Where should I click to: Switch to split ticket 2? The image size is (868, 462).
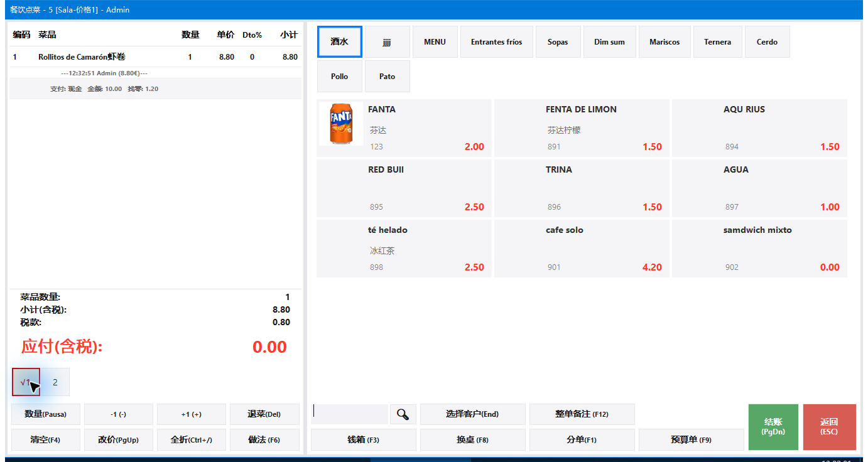55,382
